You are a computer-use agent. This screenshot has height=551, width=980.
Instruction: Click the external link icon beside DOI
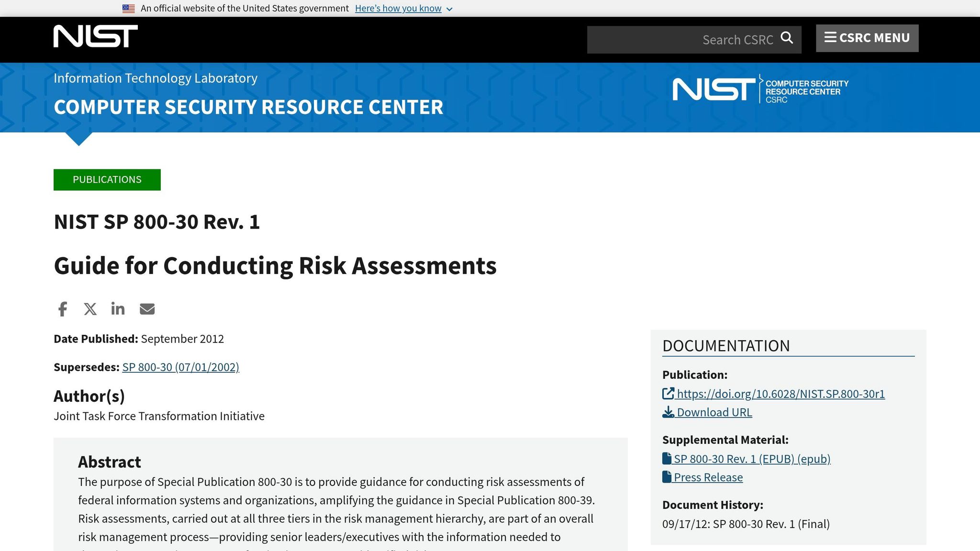pyautogui.click(x=668, y=394)
